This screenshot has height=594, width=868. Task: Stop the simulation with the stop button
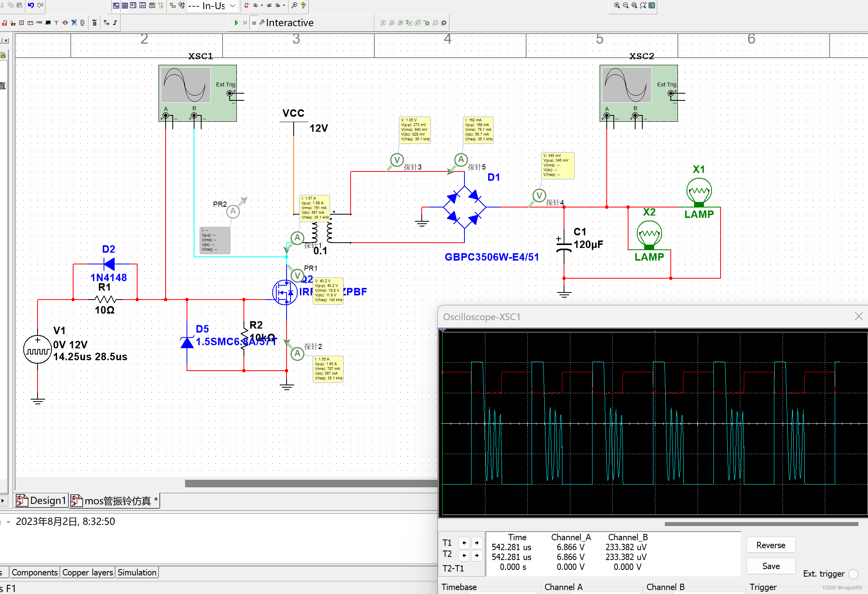pyautogui.click(x=254, y=23)
